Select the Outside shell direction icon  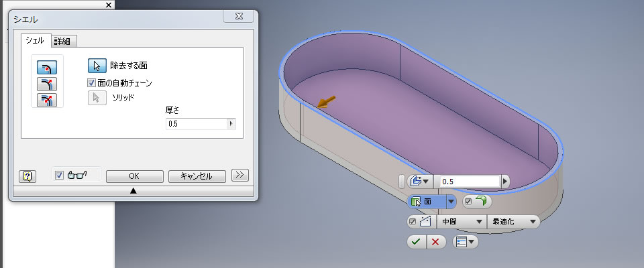[47, 84]
